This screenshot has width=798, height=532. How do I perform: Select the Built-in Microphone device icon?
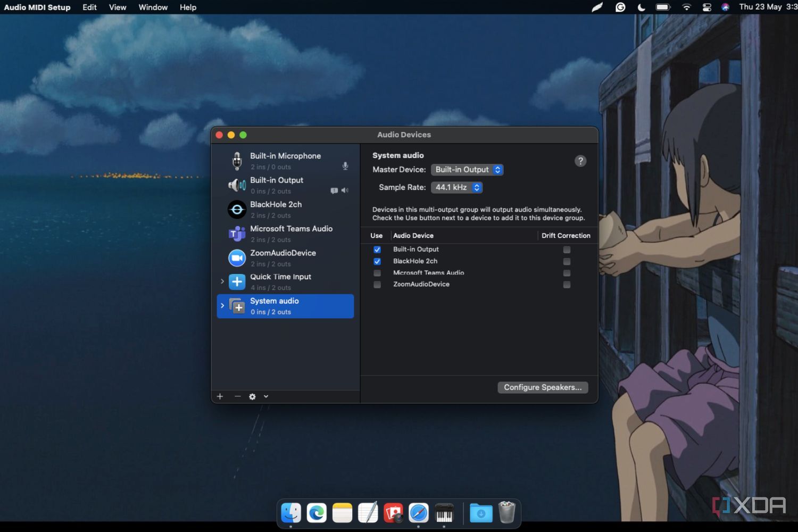237,161
